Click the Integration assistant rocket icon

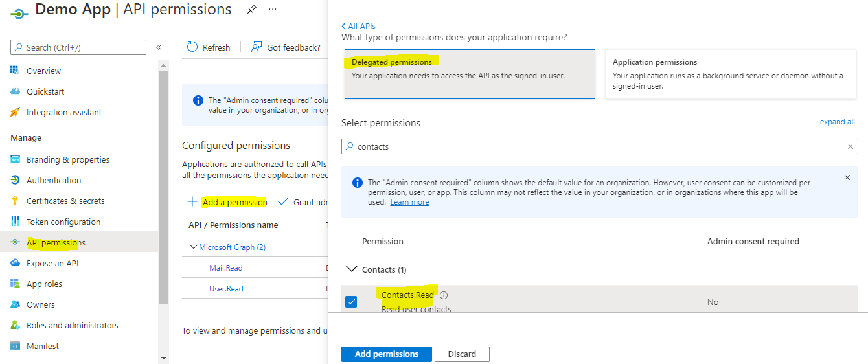(15, 112)
